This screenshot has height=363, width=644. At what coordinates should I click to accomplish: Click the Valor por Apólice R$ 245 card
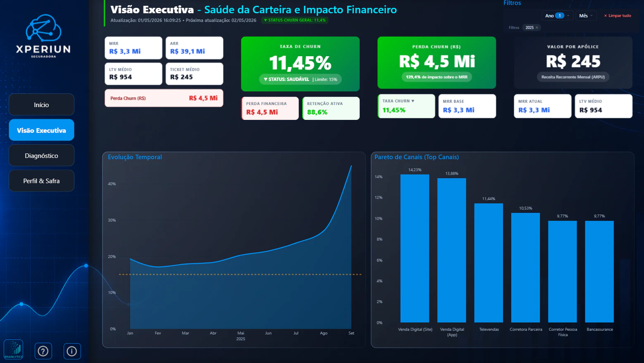point(573,62)
